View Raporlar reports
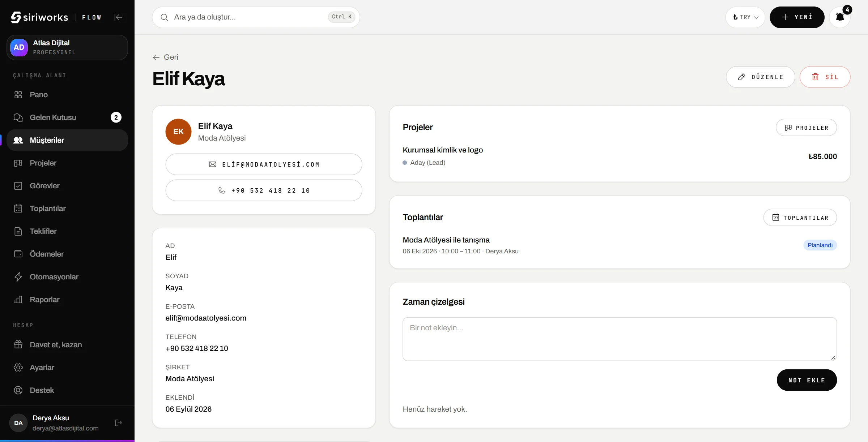868x442 pixels. 67,300
